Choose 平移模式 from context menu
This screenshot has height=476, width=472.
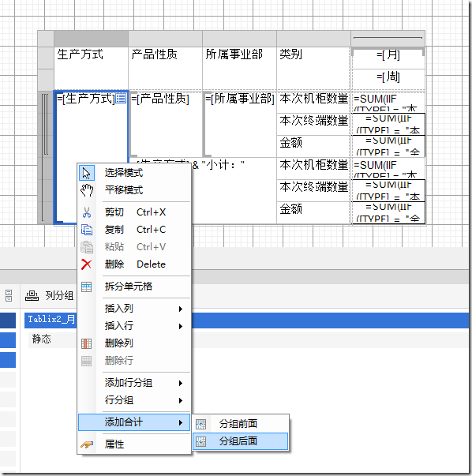pyautogui.click(x=134, y=190)
